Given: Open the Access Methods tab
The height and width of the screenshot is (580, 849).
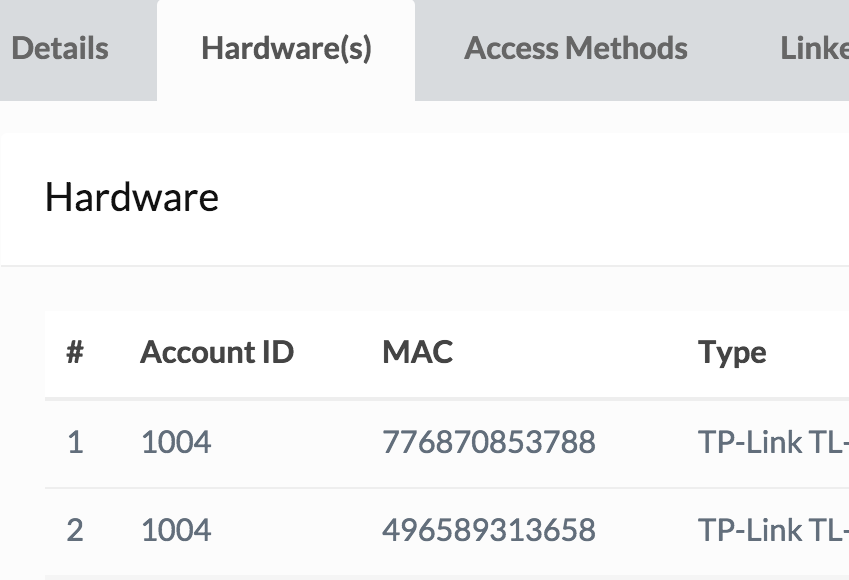Looking at the screenshot, I should pyautogui.click(x=575, y=49).
